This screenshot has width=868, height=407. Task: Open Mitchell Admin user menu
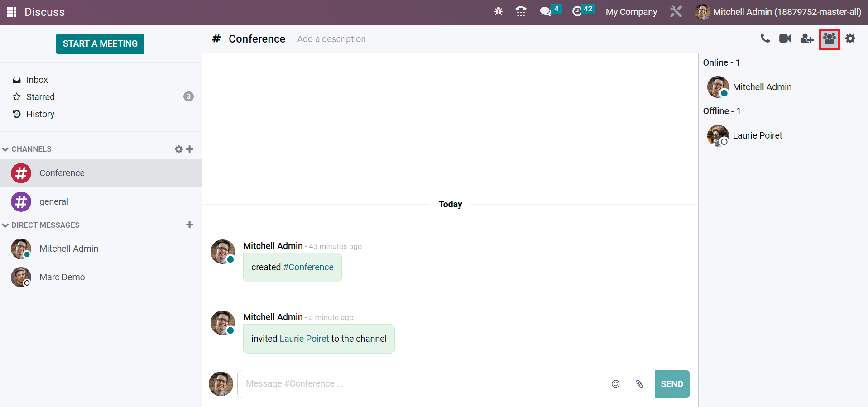tap(778, 12)
